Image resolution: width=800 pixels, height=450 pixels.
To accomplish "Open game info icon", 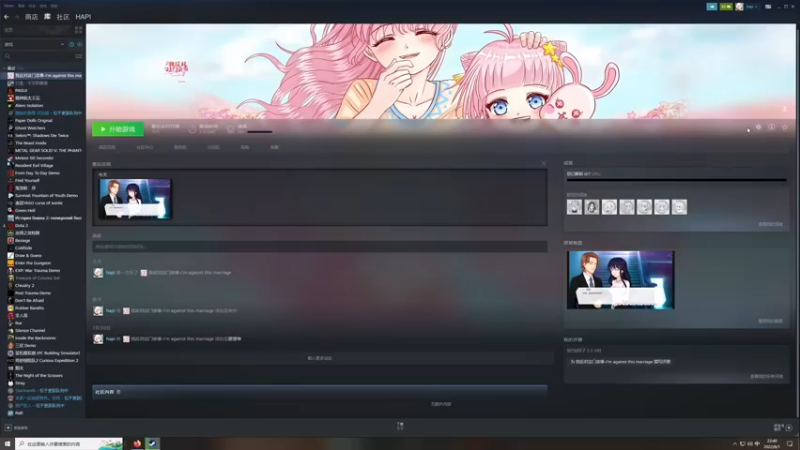I will point(771,127).
